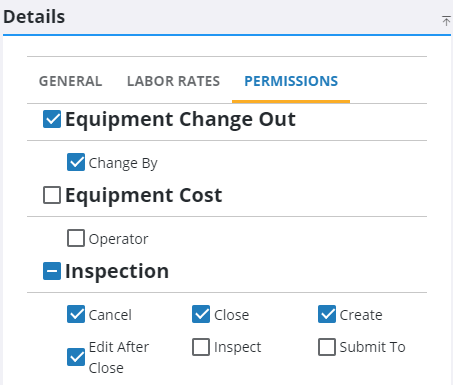Enable the Equipment Cost group checkbox
Viewport: 453px width, 385px height.
52,195
